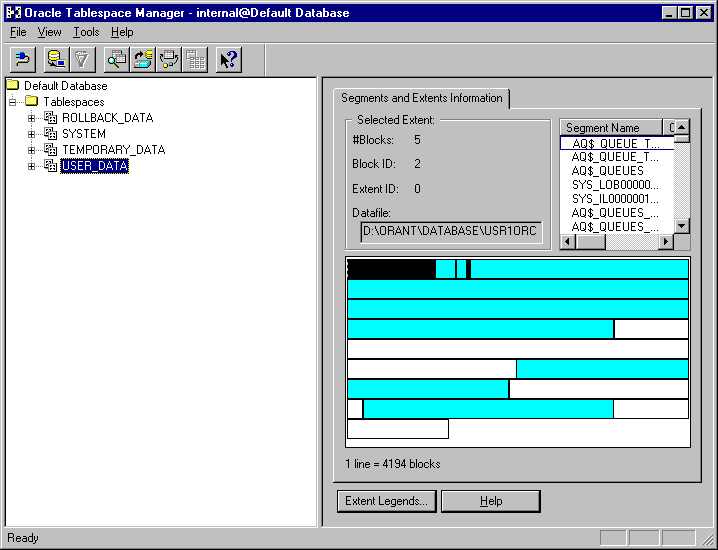
Task: Click the application icon in title bar
Action: click(13, 13)
